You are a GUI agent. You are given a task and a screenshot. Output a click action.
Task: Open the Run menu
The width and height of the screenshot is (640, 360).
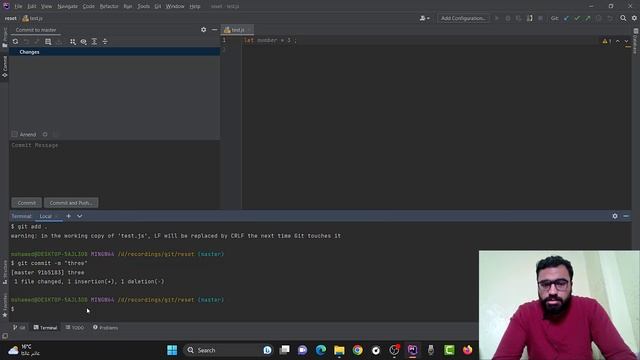(128, 6)
